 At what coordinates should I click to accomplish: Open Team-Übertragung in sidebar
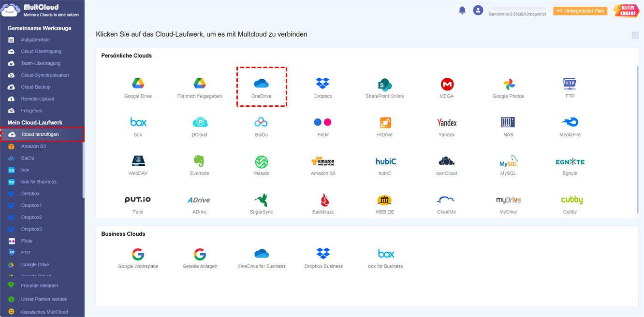click(41, 63)
